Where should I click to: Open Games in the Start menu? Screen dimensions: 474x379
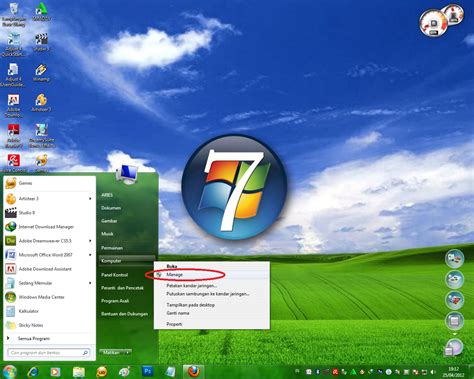tap(49, 183)
